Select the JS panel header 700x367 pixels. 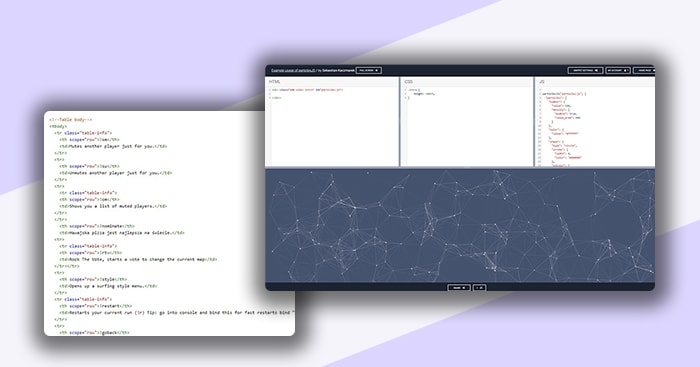[595, 82]
